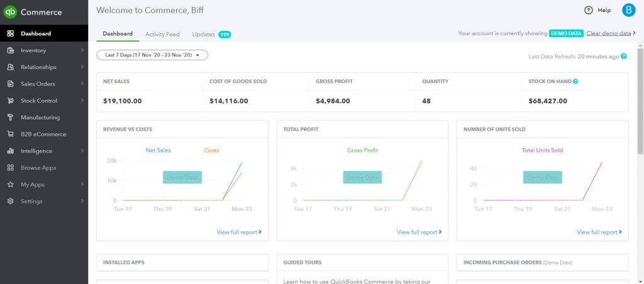Click the B2B eCommerce cart icon
Image resolution: width=644 pixels, height=284 pixels.
click(11, 134)
